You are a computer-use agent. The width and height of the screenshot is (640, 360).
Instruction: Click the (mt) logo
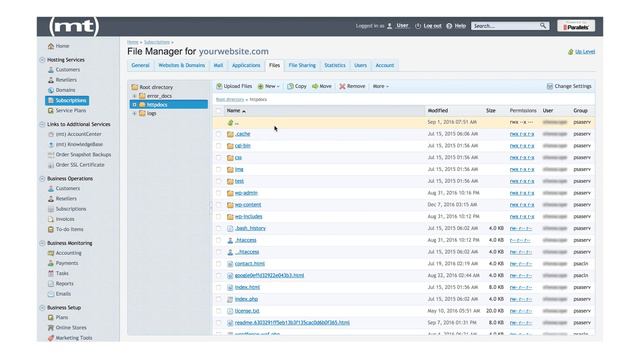[74, 27]
